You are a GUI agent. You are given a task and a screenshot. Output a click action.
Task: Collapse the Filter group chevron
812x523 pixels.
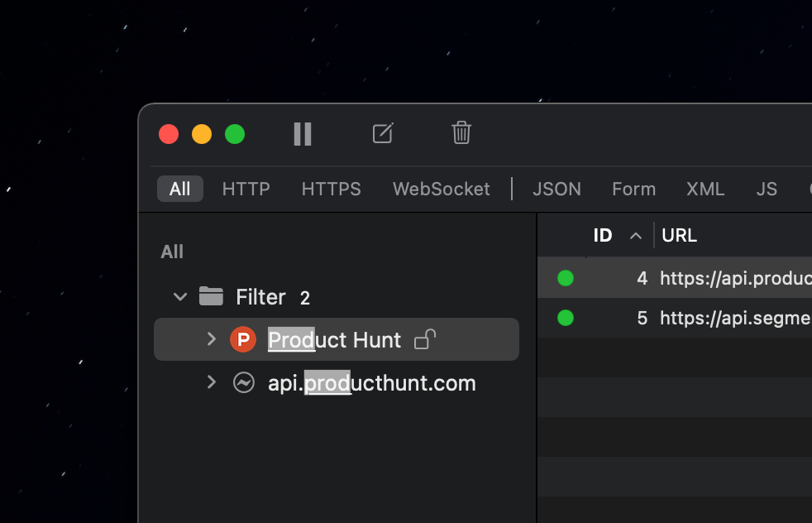tap(180, 297)
